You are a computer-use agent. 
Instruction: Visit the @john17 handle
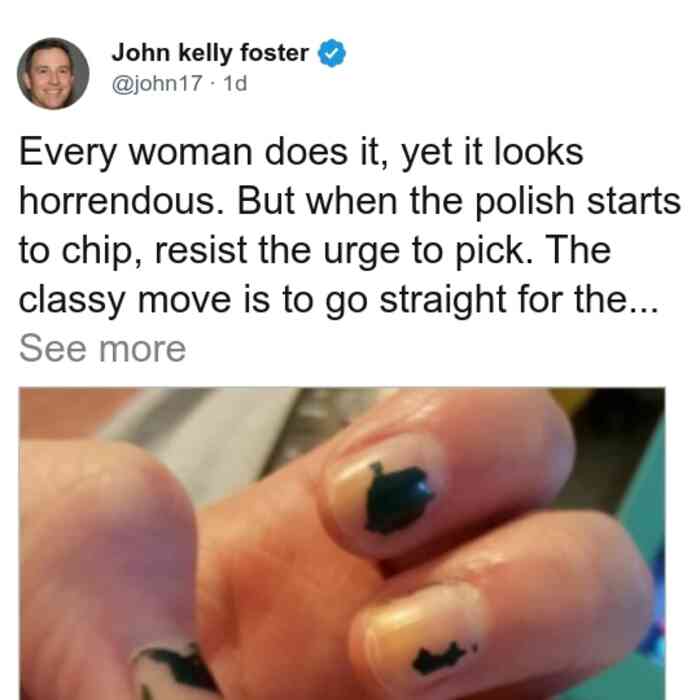point(157,83)
